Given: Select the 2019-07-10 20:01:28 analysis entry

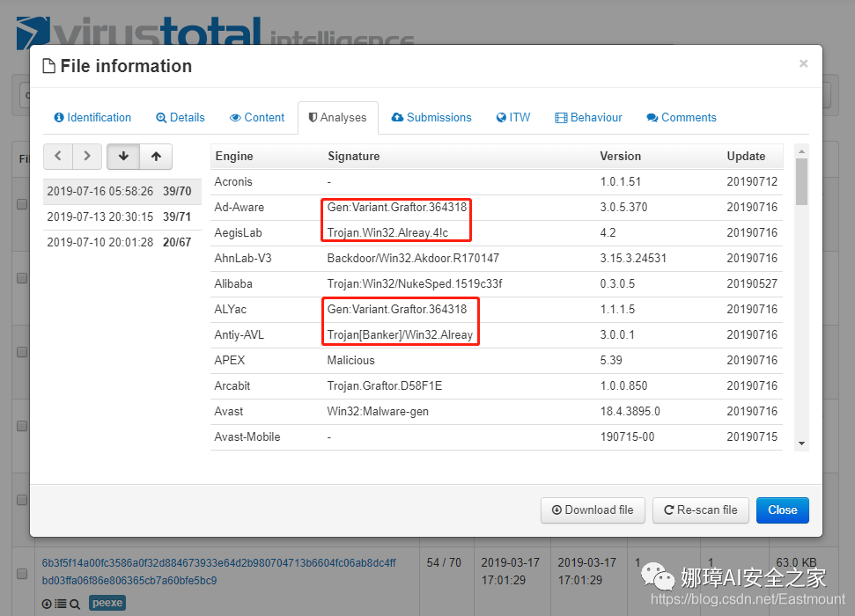Looking at the screenshot, I should (122, 243).
